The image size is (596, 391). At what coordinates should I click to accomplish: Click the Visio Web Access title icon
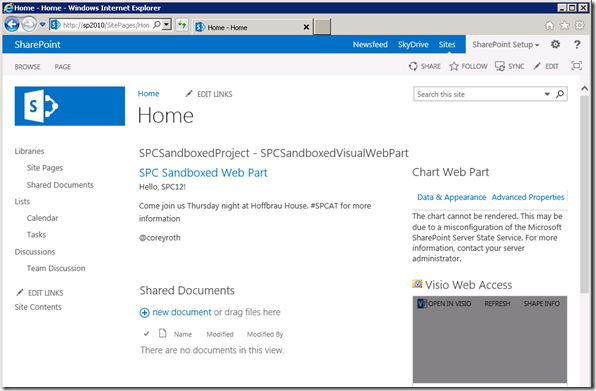[417, 284]
